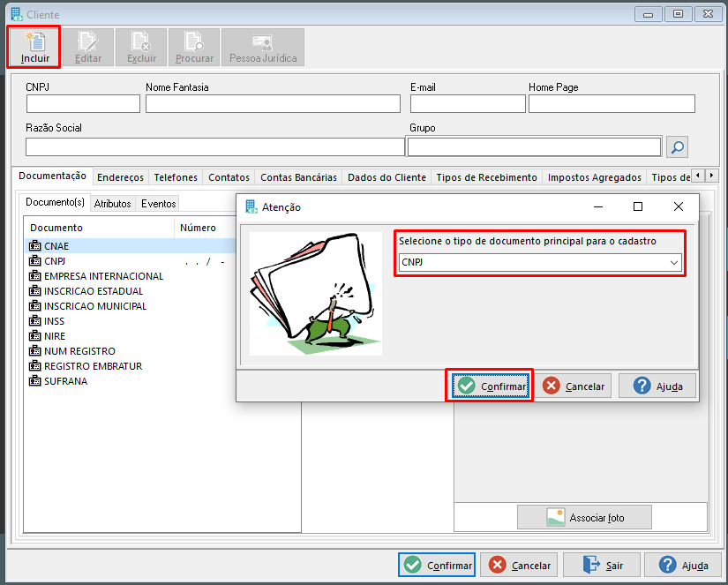
Task: Click the CNPJ input field
Action: pyautogui.click(x=83, y=103)
